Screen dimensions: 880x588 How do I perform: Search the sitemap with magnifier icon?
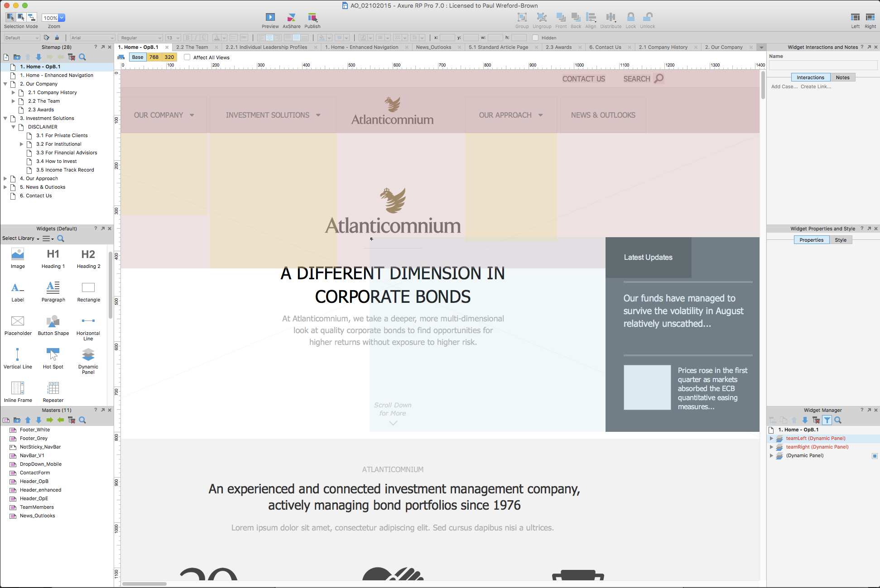pyautogui.click(x=82, y=57)
